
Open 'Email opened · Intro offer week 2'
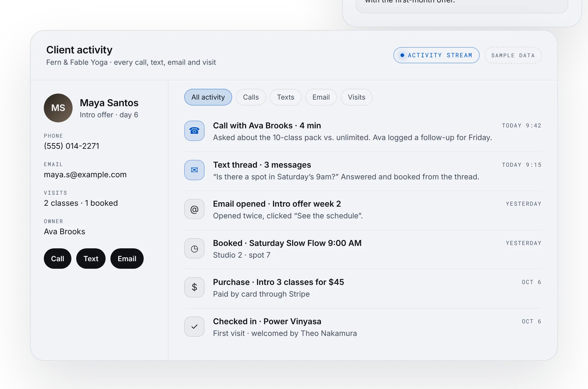(363, 209)
